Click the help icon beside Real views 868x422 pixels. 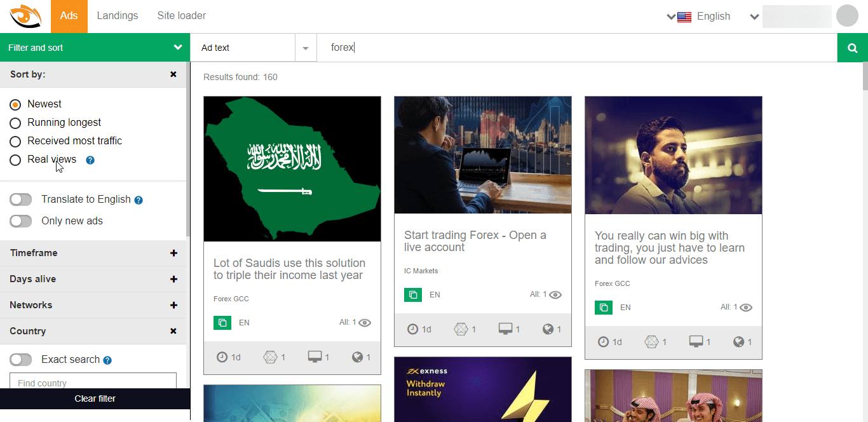[x=90, y=160]
